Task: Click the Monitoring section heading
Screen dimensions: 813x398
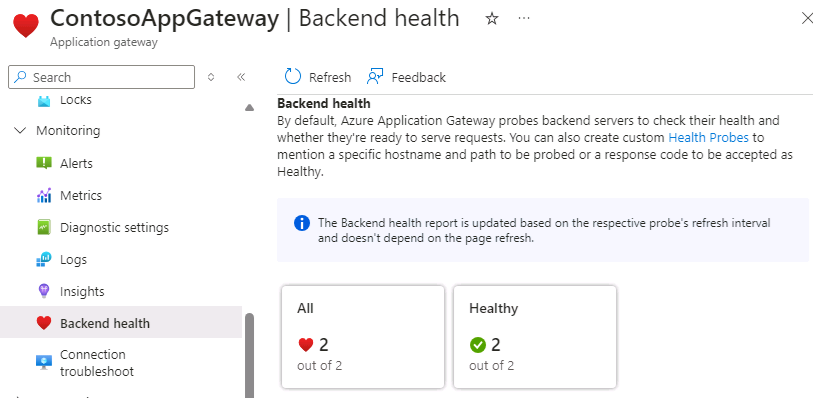Action: pos(68,131)
